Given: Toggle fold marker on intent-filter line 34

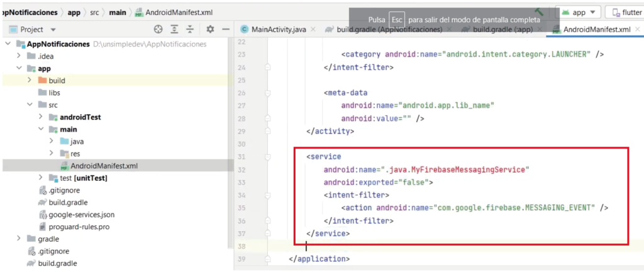Looking at the screenshot, I should coord(268,195).
